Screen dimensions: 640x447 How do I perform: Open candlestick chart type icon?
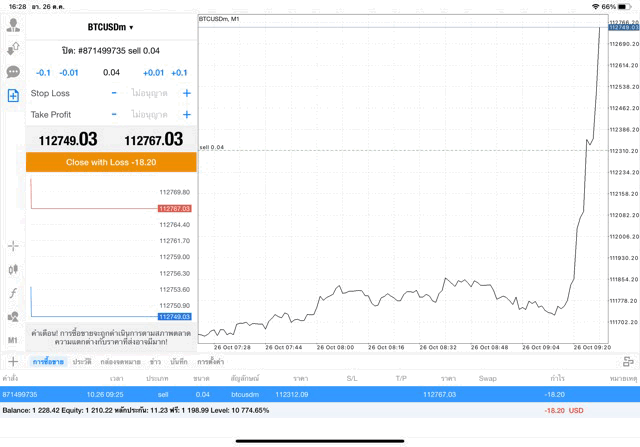click(13, 269)
